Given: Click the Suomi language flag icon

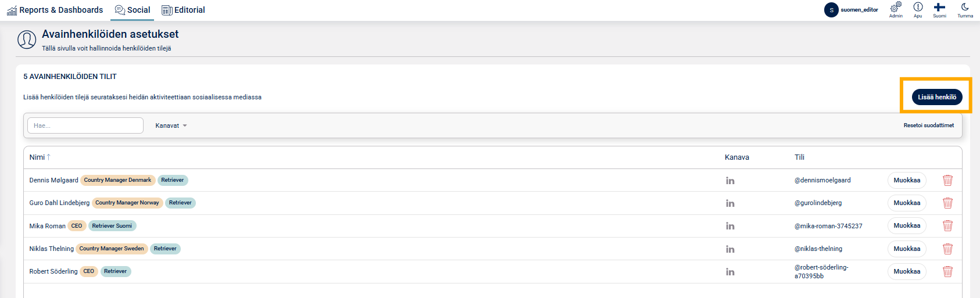Looking at the screenshot, I should click(x=939, y=8).
